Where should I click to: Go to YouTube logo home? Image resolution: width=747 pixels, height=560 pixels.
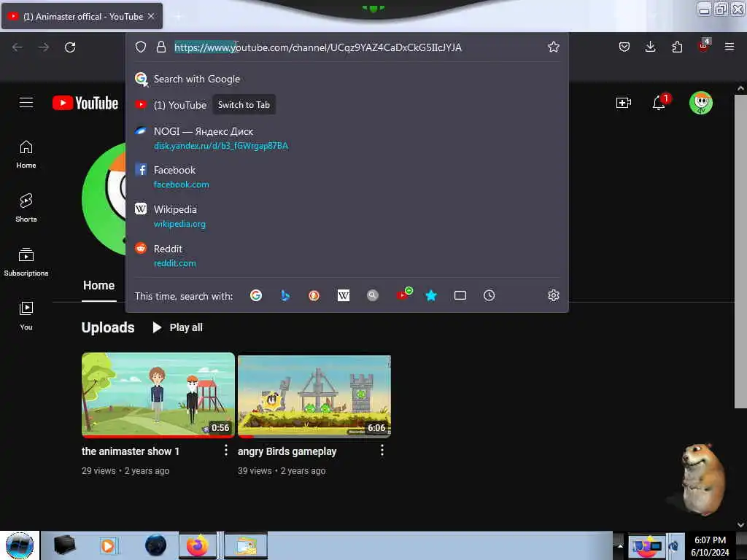point(85,103)
